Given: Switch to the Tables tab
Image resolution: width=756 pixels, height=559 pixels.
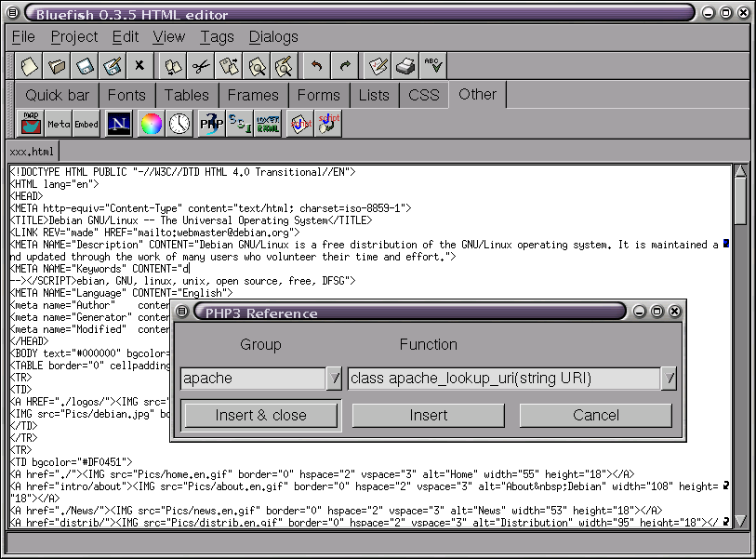Looking at the screenshot, I should click(x=187, y=95).
